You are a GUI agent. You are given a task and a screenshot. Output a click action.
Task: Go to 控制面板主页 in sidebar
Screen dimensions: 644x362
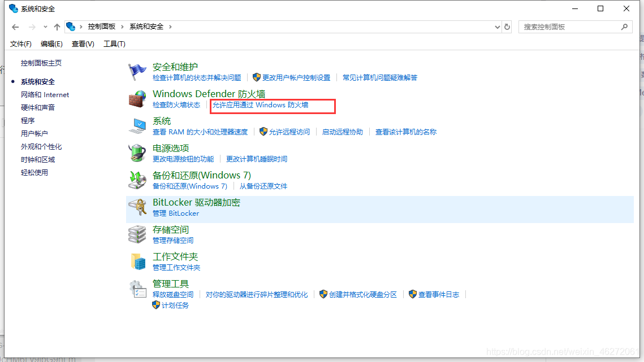pyautogui.click(x=41, y=63)
